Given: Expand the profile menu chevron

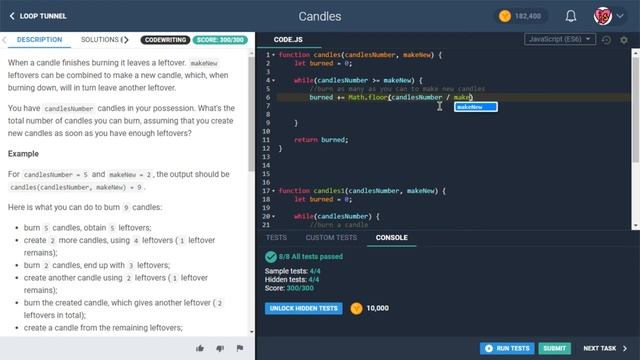Looking at the screenshot, I should coord(620,16).
